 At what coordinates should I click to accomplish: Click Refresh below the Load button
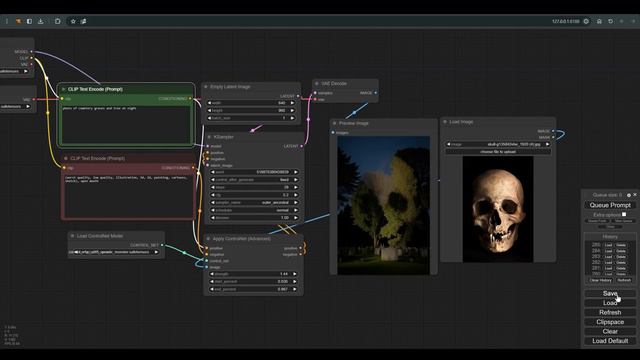point(610,312)
